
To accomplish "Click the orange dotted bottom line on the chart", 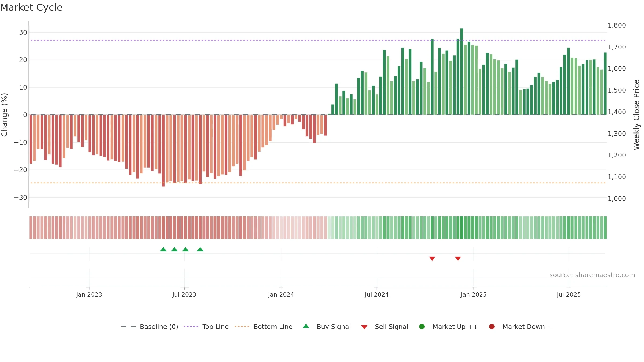I will pyautogui.click(x=318, y=183).
